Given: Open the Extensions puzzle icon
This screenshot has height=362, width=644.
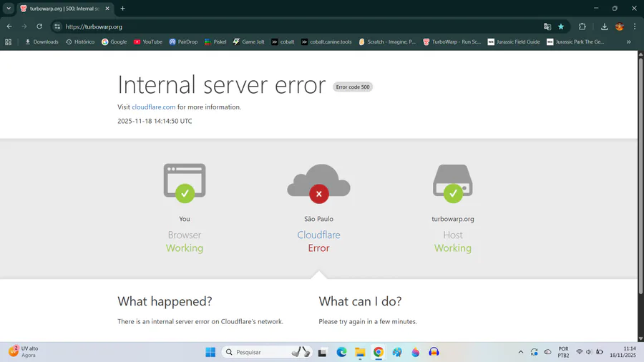Looking at the screenshot, I should click(x=582, y=26).
